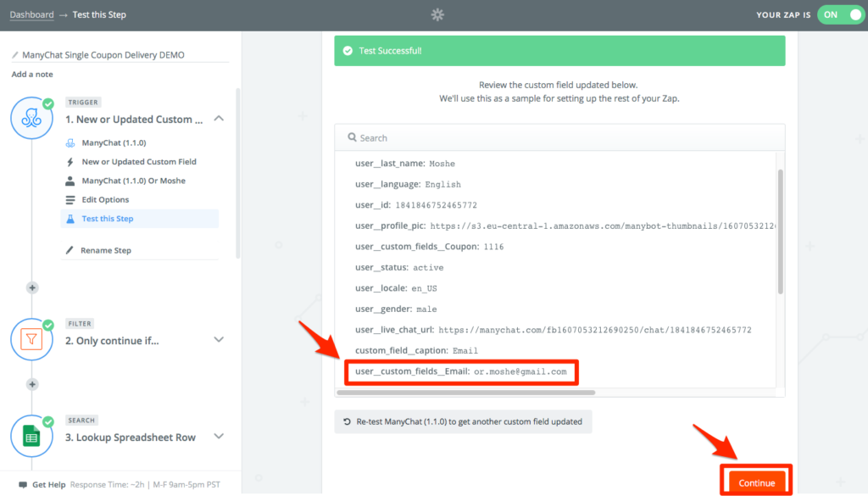Select the user__profile_pic URL row
Viewport: 868px width, 496px height.
tap(565, 226)
